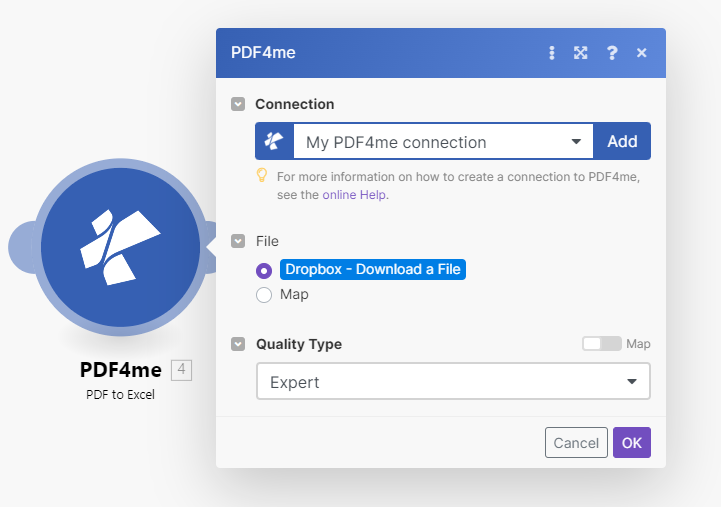The width and height of the screenshot is (721, 507).
Task: Open the My PDF4me connection dropdown
Action: (443, 141)
